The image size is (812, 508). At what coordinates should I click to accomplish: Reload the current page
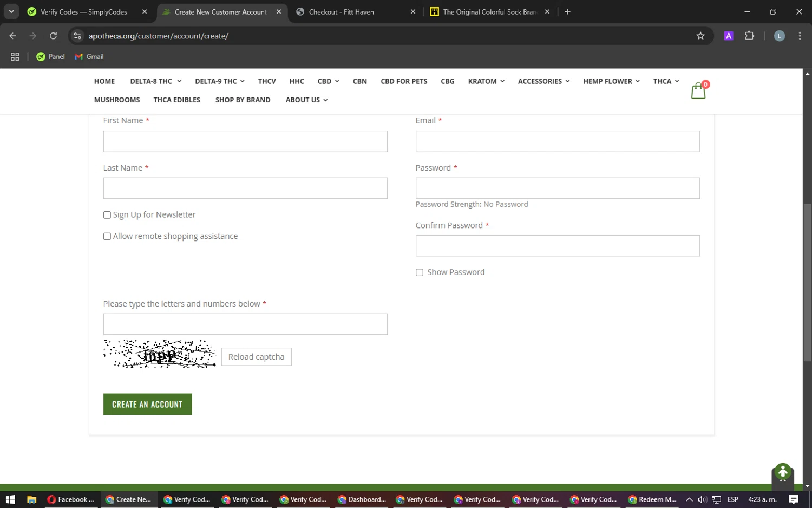[53, 36]
